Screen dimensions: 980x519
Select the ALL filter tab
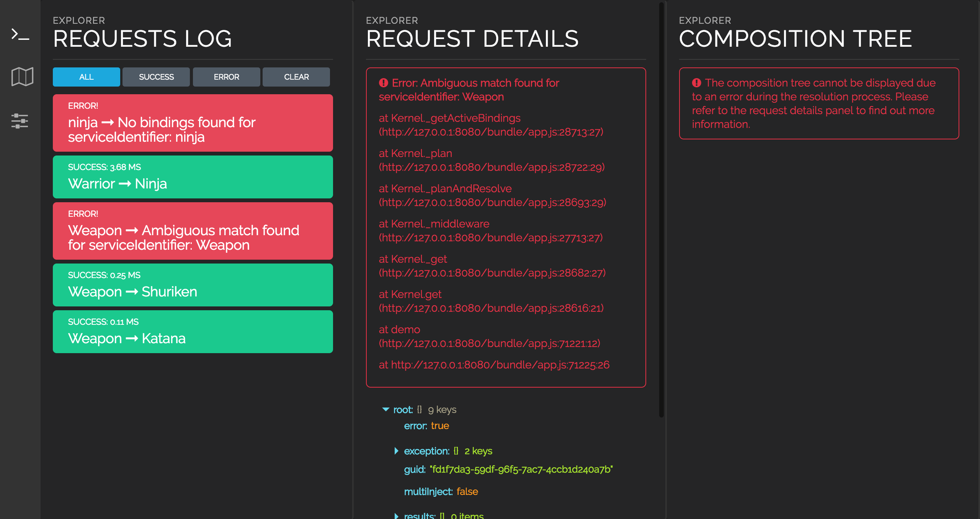[86, 77]
